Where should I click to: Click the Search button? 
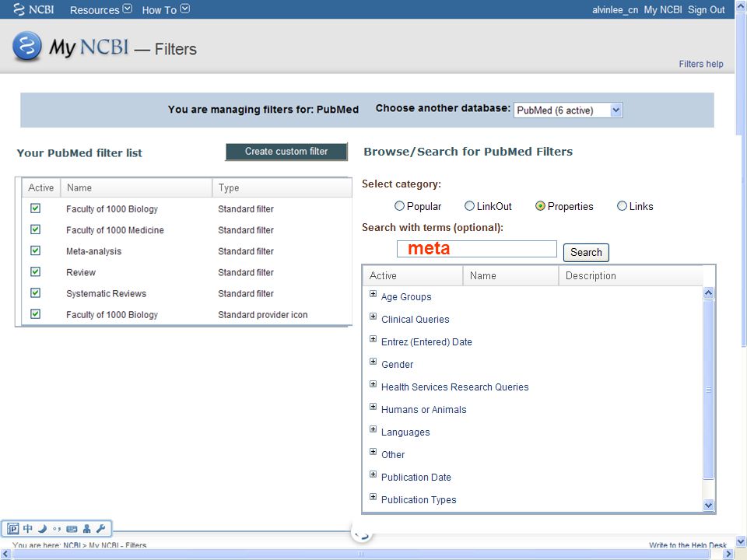(x=586, y=252)
